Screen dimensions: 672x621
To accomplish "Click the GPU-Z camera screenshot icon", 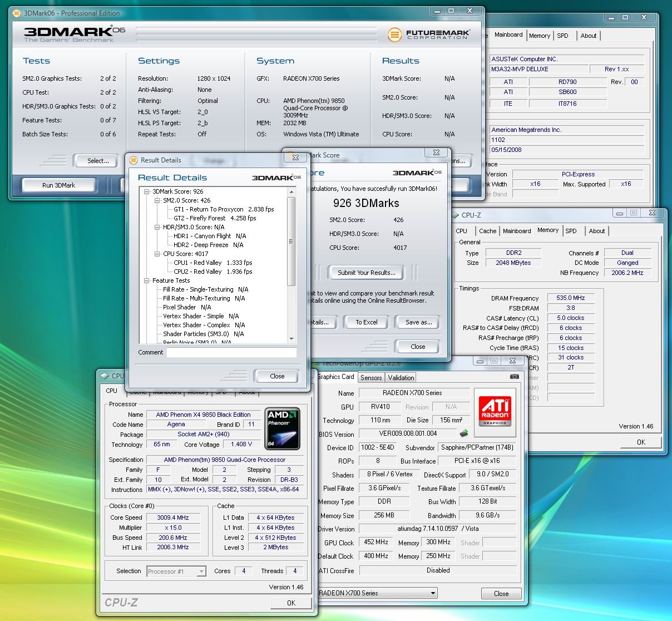I will (515, 377).
